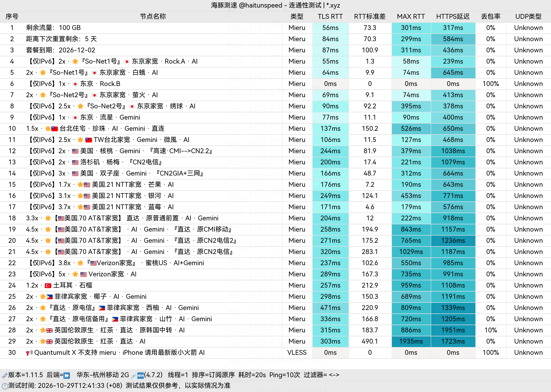Click the Japan flag dot in row 6

pos(75,84)
